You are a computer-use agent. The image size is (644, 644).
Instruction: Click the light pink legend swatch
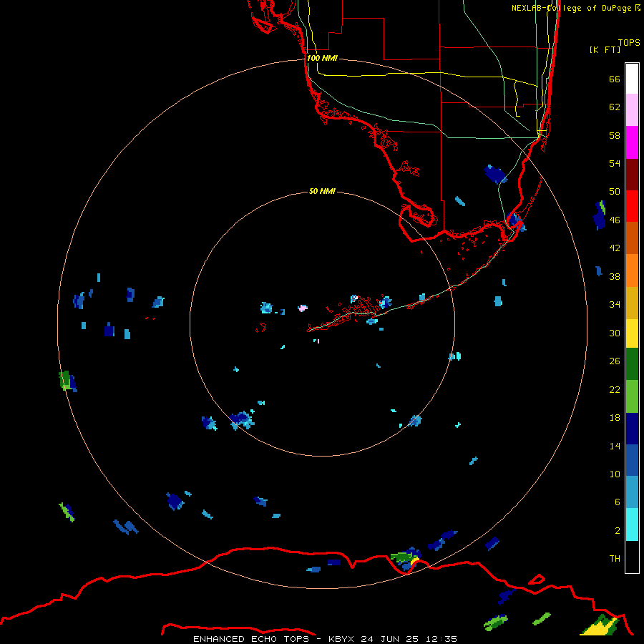pyautogui.click(x=632, y=110)
